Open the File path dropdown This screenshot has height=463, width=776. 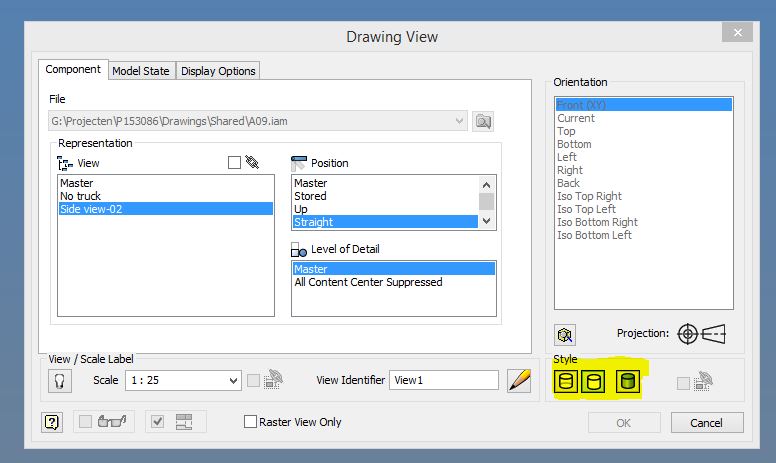459,121
